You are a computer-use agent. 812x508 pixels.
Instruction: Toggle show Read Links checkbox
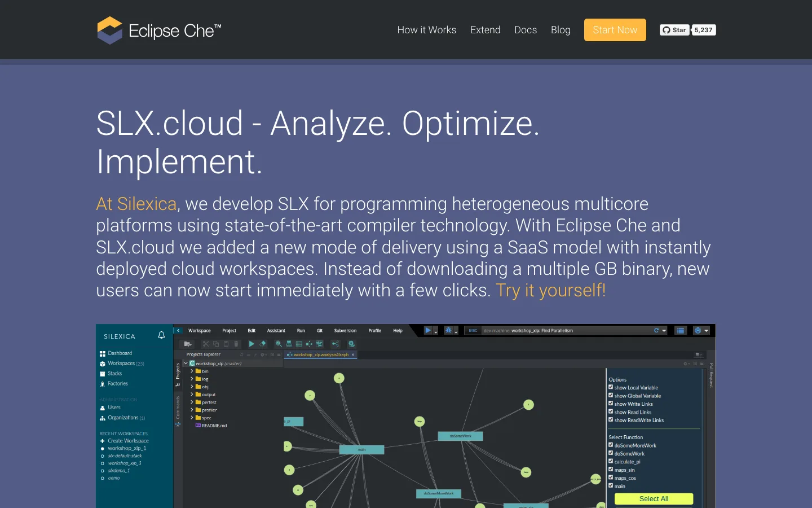611,411
